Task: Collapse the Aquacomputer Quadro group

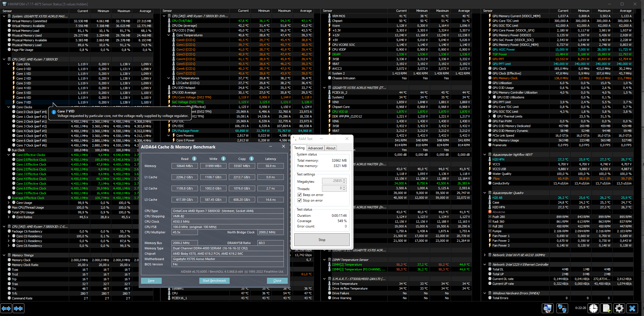Action: coord(485,193)
